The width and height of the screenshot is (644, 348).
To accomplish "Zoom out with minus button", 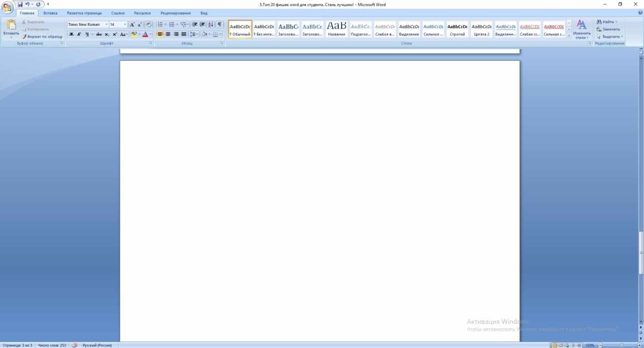I will [600, 345].
